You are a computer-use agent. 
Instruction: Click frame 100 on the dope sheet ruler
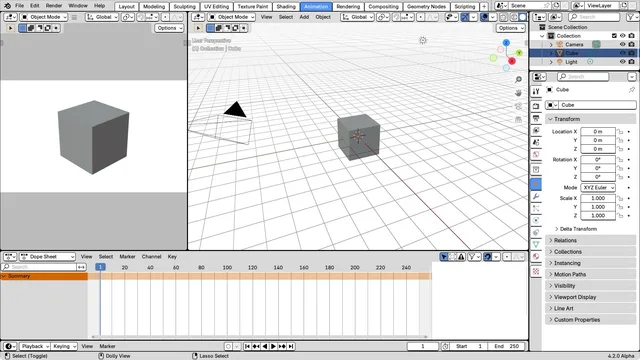[227, 267]
